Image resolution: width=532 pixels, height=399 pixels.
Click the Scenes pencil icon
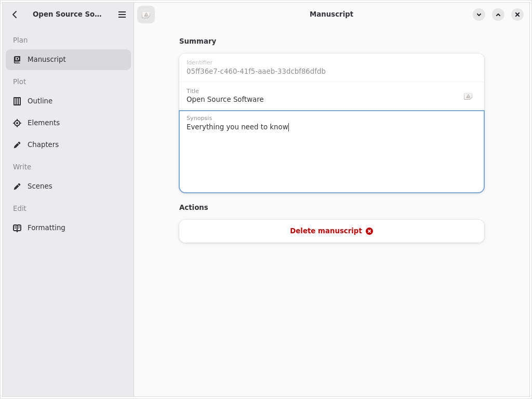coord(17,187)
